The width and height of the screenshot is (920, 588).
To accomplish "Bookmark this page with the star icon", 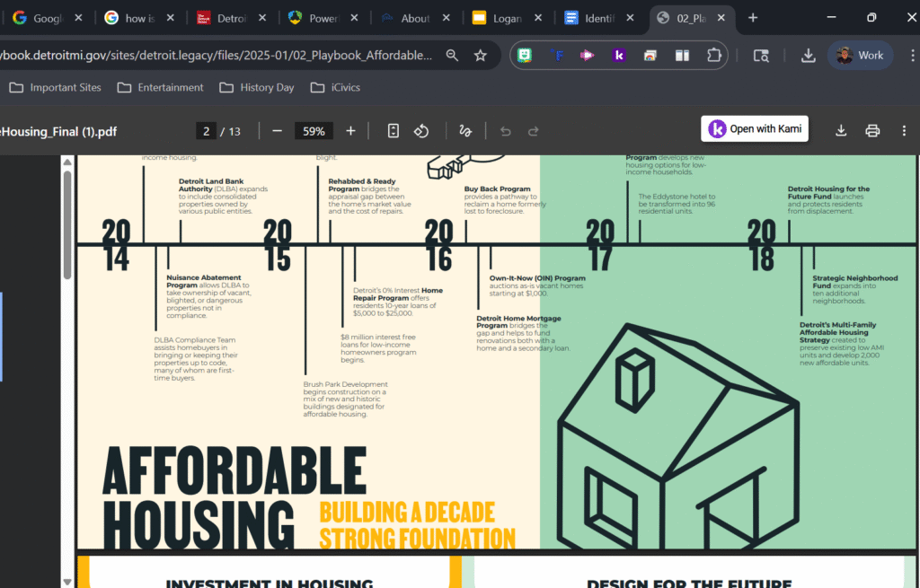I will [x=481, y=56].
